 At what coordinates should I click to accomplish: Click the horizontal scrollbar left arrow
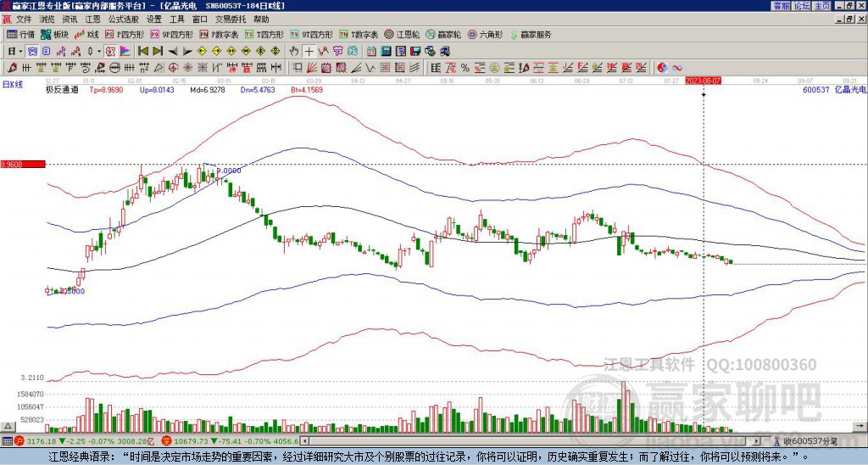coord(304,441)
